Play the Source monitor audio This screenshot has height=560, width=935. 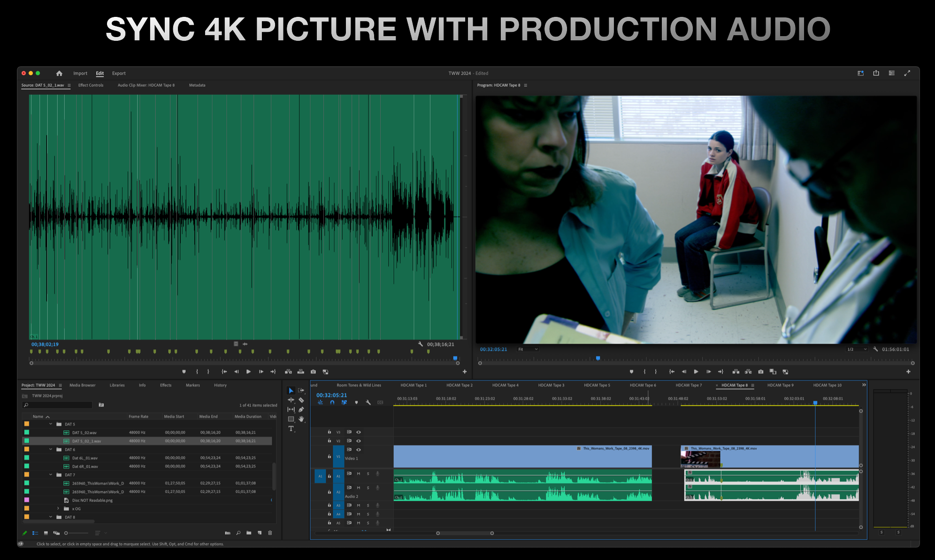249,371
